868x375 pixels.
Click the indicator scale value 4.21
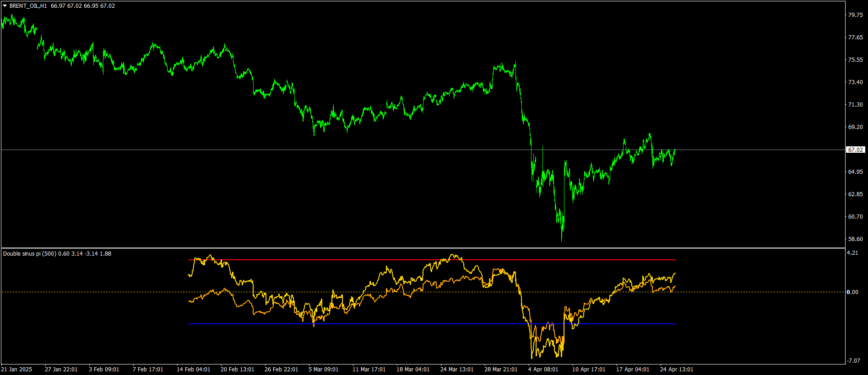point(852,253)
